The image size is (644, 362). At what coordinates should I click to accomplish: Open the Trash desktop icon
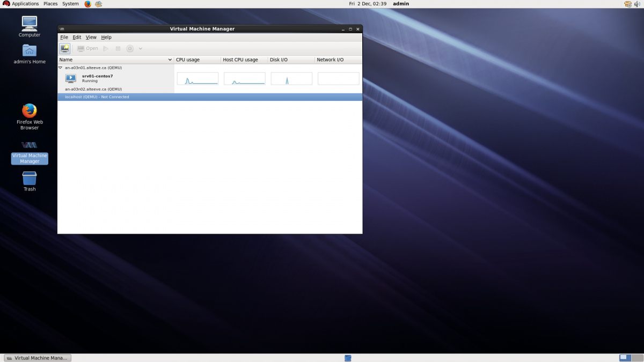coord(30,179)
